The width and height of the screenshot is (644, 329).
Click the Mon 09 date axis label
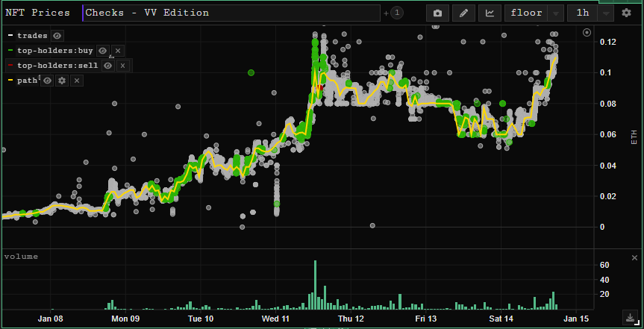pyautogui.click(x=126, y=319)
